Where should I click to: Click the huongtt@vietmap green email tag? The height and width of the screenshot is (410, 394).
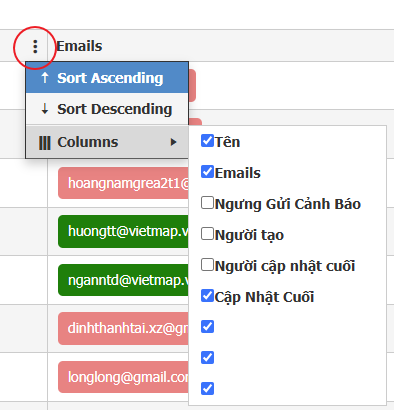coord(123,232)
